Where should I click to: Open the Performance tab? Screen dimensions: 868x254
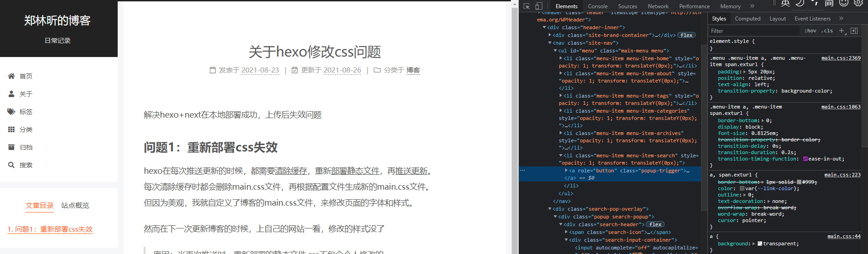(x=694, y=6)
